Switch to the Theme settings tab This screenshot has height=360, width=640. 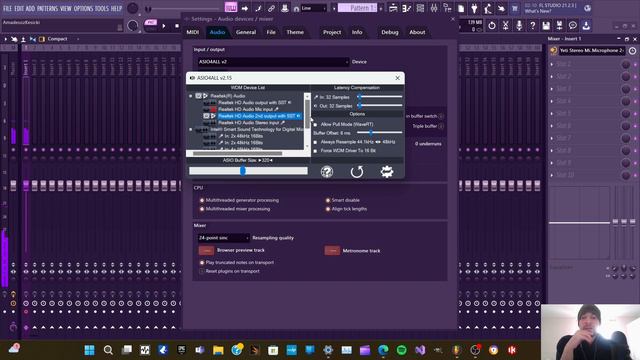[x=295, y=32]
